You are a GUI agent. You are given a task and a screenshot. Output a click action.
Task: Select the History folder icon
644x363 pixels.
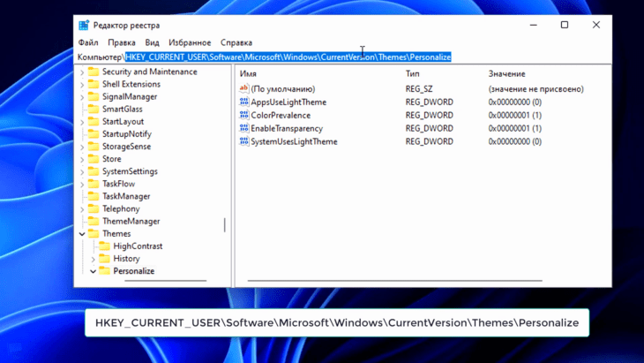[x=105, y=259]
